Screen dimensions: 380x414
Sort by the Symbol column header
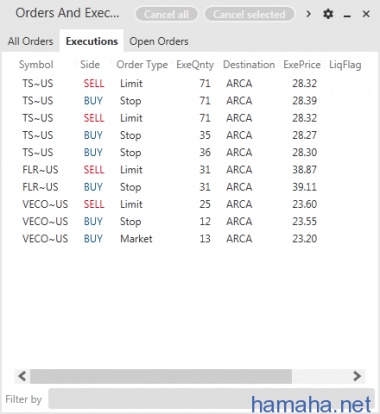coord(36,64)
